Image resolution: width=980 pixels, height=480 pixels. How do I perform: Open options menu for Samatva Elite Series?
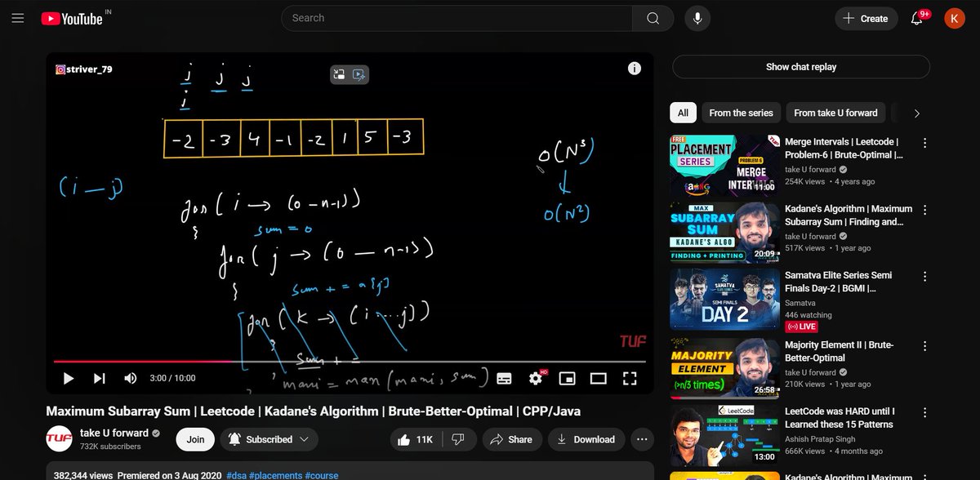[x=924, y=278]
